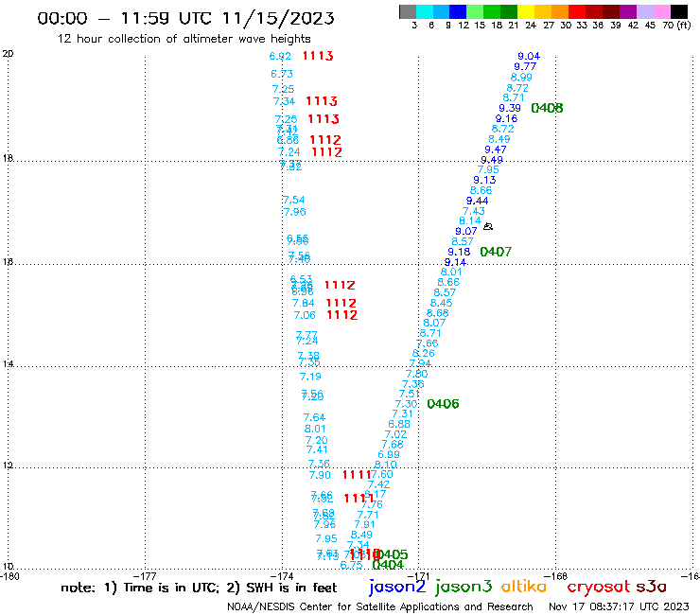Select the s3a satellite label
700x615 pixels.
coord(651,587)
